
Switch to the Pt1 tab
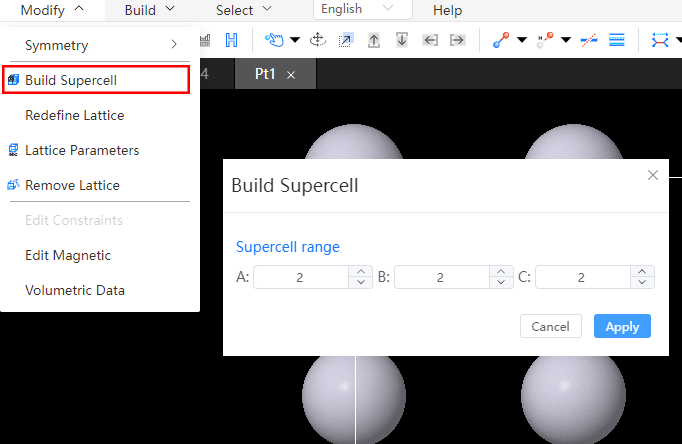tap(265, 74)
